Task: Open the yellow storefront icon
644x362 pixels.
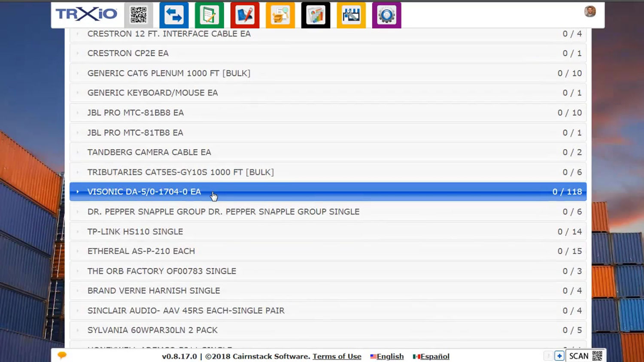Action: tap(351, 15)
